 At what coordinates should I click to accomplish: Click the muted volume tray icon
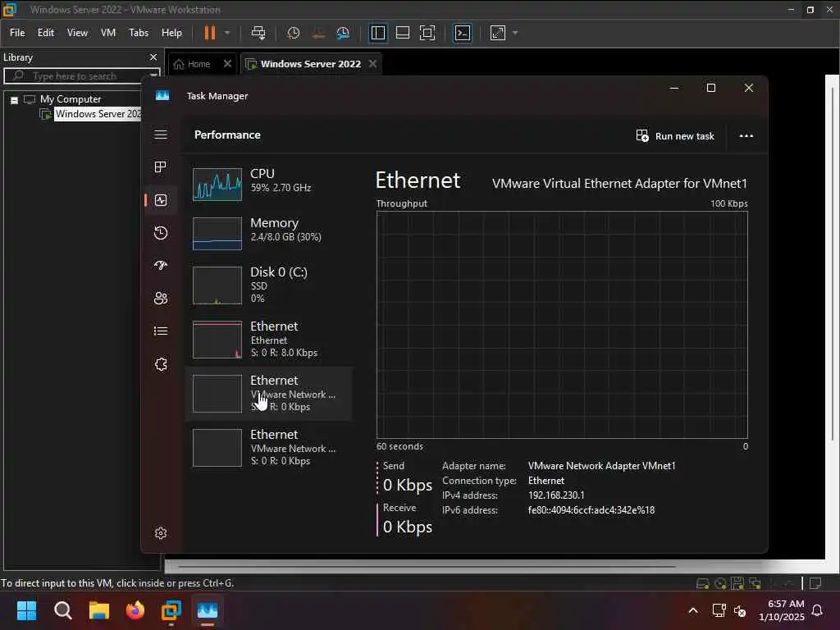(740, 610)
